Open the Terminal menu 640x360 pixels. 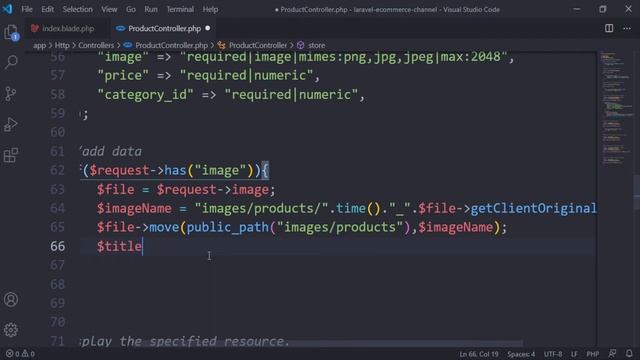click(x=180, y=9)
